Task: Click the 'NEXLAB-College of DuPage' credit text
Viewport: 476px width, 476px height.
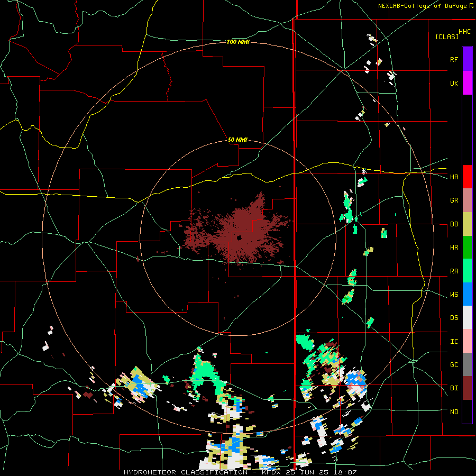Action: tap(423, 6)
